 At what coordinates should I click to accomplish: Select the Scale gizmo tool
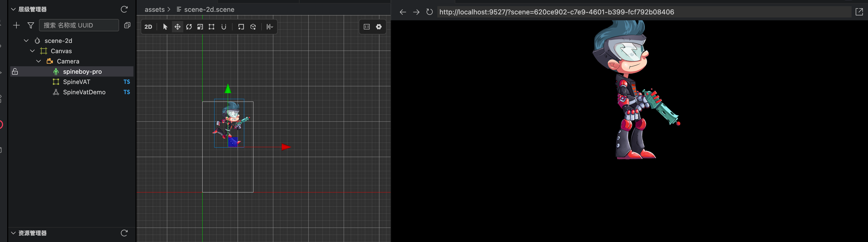[200, 27]
